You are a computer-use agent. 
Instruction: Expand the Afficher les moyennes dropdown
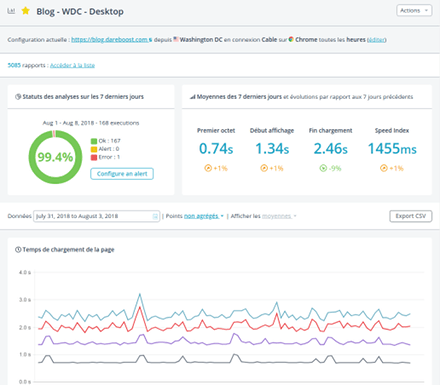coord(279,216)
